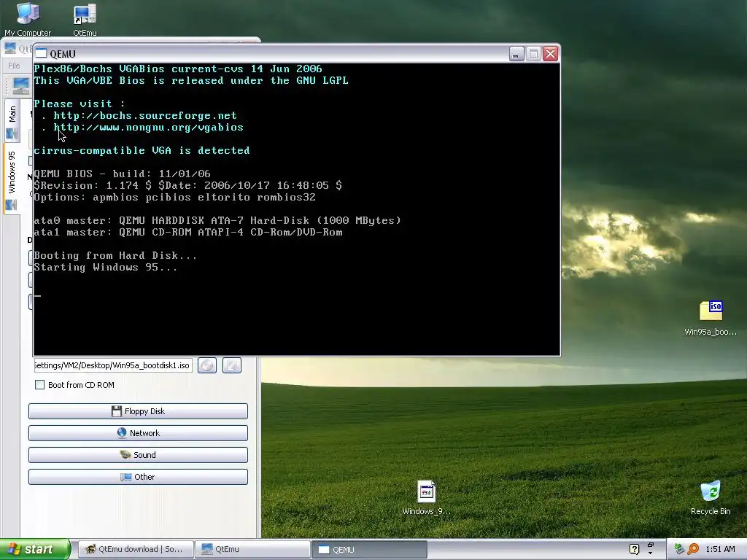
Task: Click the safely remove hardware tray icon
Action: point(679,549)
